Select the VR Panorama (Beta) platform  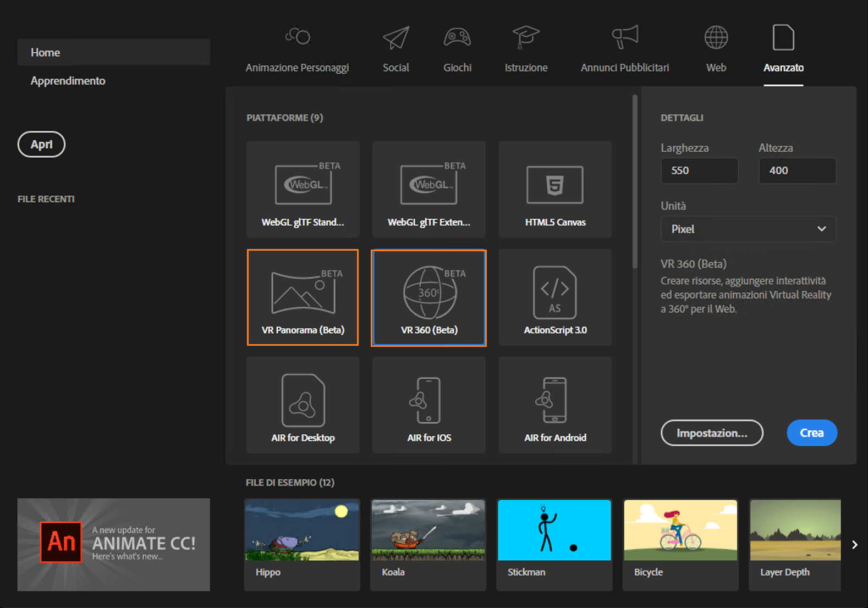pyautogui.click(x=303, y=297)
